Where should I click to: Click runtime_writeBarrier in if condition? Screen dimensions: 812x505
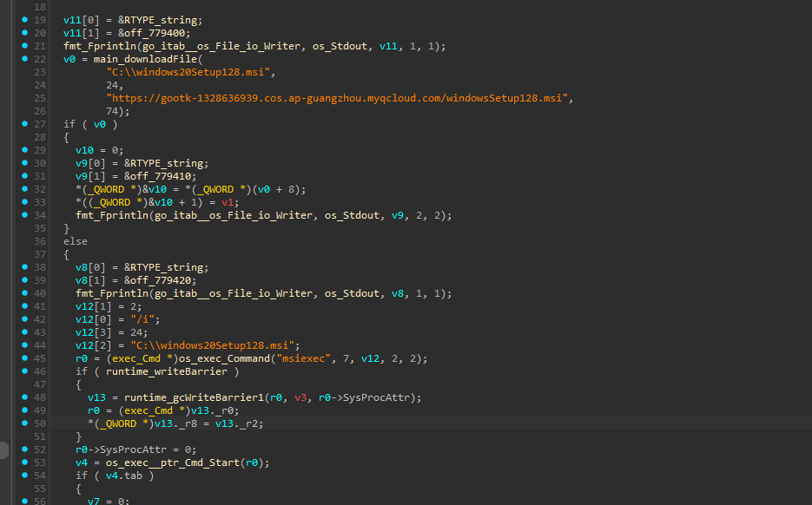click(166, 371)
